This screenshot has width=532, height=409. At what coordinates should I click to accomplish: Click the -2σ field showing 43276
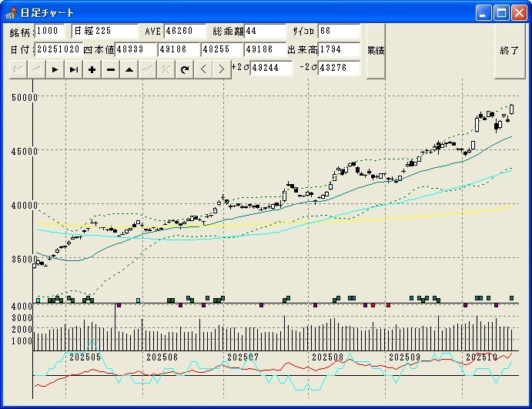(339, 68)
